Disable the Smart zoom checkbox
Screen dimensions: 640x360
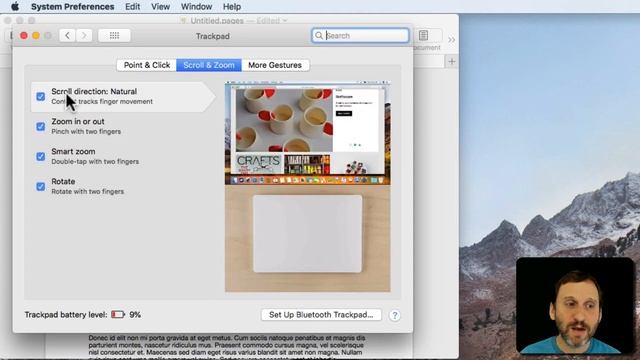pyautogui.click(x=40, y=156)
